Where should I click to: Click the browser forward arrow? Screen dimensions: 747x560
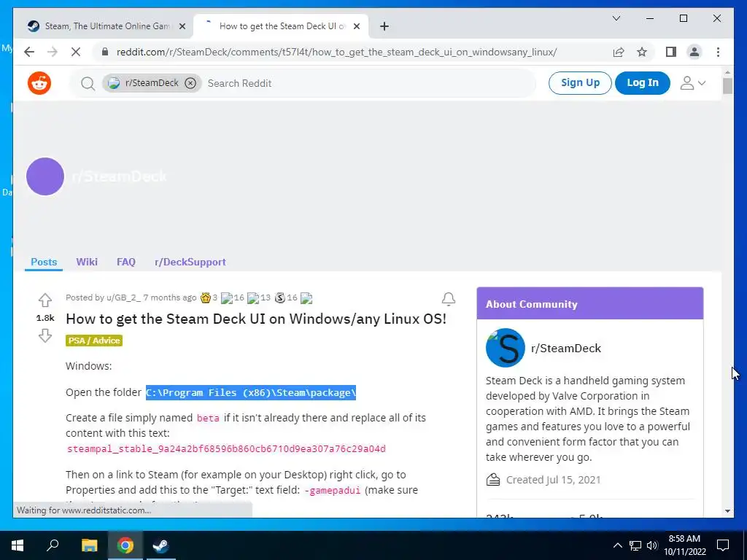(x=53, y=52)
